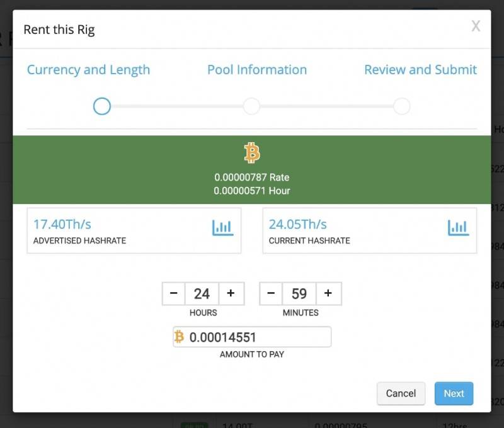Proceed with the Next button
Viewport: 504px width, 428px height.
(454, 393)
